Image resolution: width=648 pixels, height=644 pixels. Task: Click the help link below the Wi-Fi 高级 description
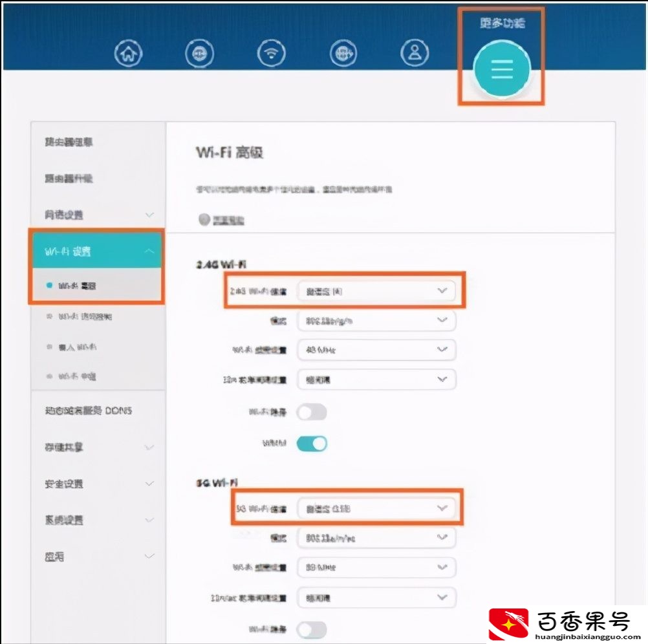pyautogui.click(x=228, y=220)
